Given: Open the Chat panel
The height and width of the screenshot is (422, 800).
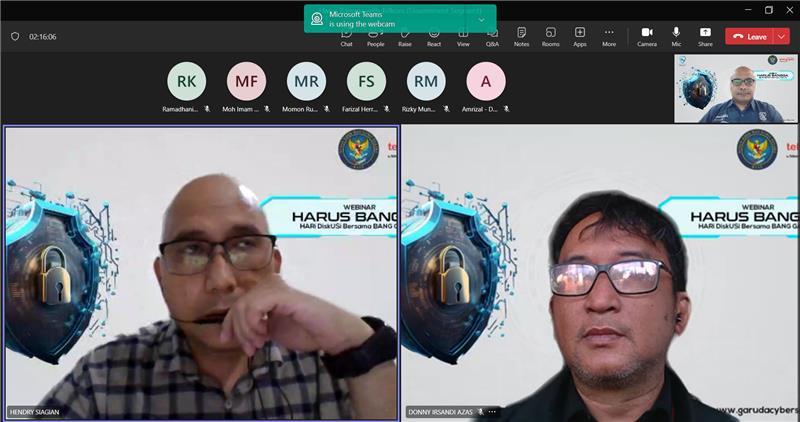Looking at the screenshot, I should pos(346,37).
